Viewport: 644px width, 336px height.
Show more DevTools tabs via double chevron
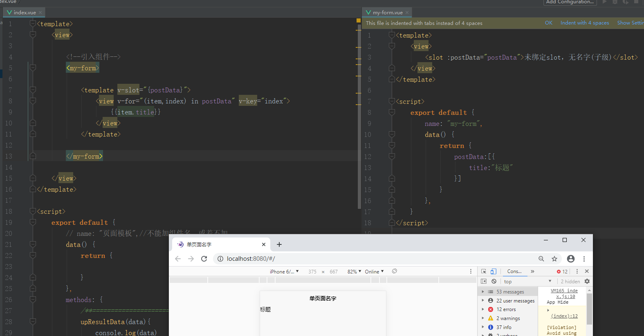coord(532,271)
